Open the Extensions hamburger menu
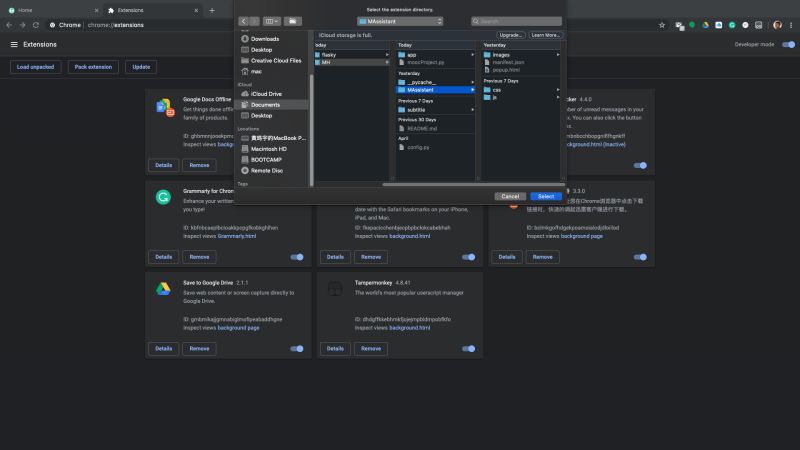This screenshot has width=800, height=450. click(x=14, y=44)
